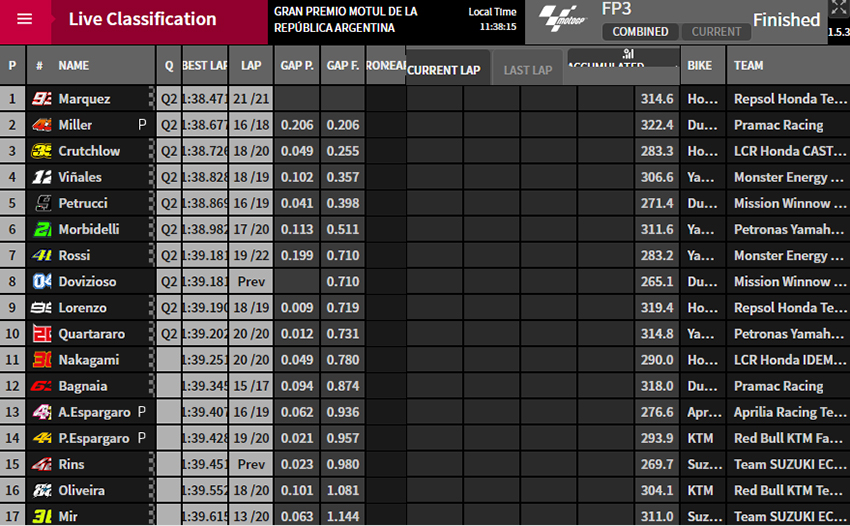Click the BIKE column header
The height and width of the screenshot is (526, 850).
[x=700, y=65]
